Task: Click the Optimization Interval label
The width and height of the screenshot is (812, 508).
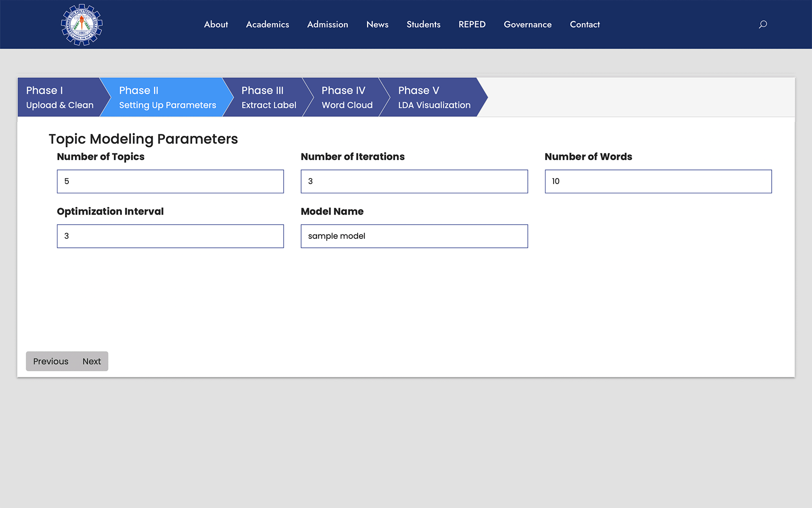Action: point(110,211)
